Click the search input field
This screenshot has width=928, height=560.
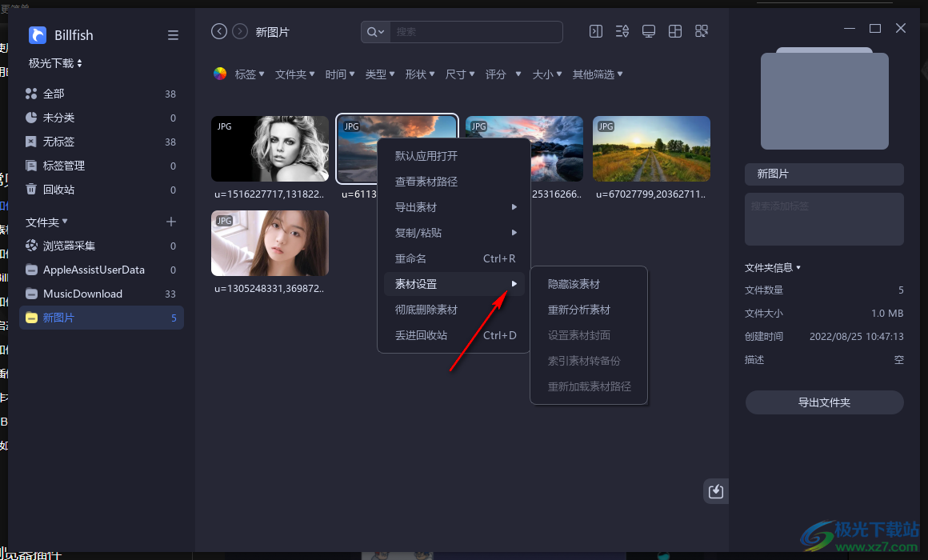pyautogui.click(x=477, y=31)
